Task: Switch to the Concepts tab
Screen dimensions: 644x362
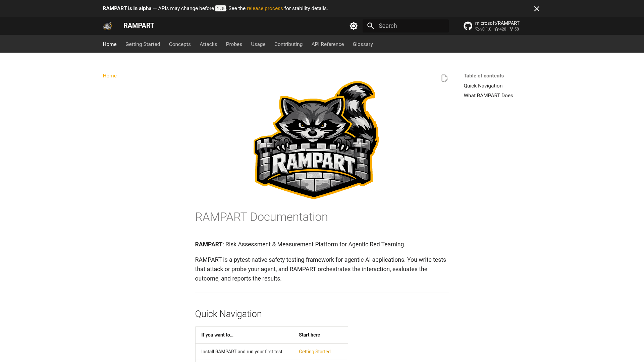Action: click(180, 44)
